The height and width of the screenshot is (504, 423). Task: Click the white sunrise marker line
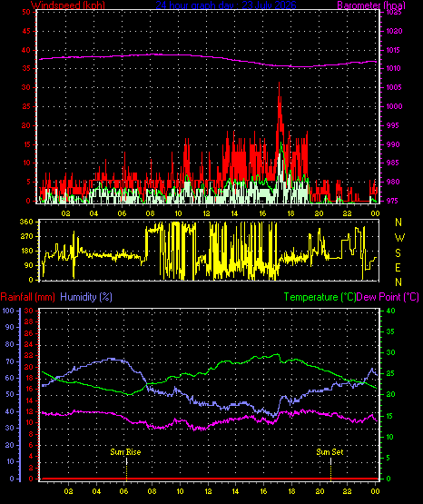point(126,461)
